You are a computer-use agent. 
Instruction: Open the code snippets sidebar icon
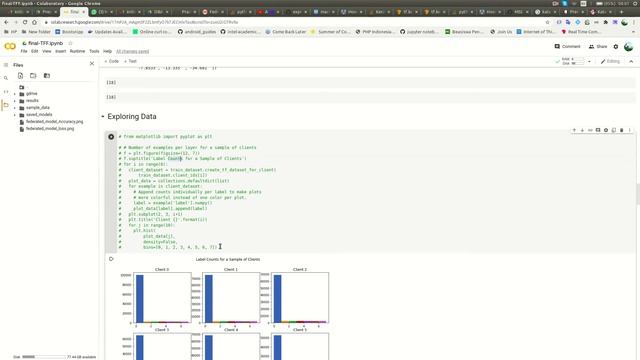click(6, 91)
